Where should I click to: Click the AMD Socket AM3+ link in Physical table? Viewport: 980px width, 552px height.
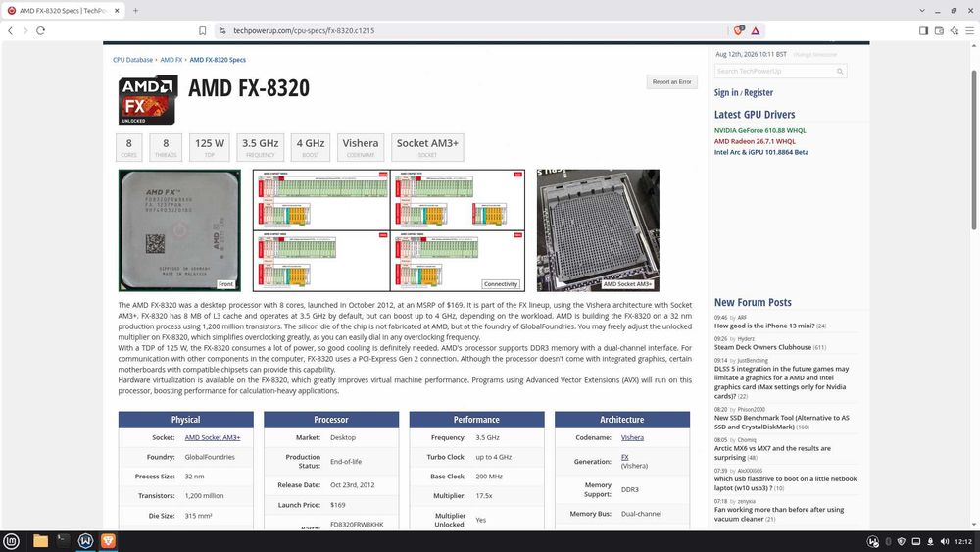(213, 437)
